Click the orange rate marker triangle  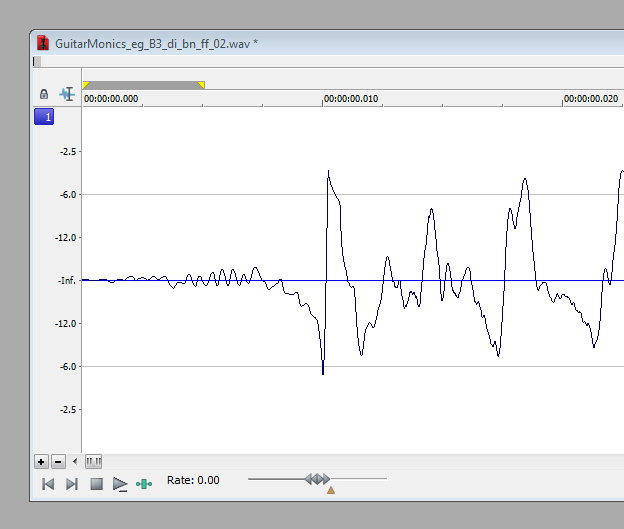click(331, 490)
